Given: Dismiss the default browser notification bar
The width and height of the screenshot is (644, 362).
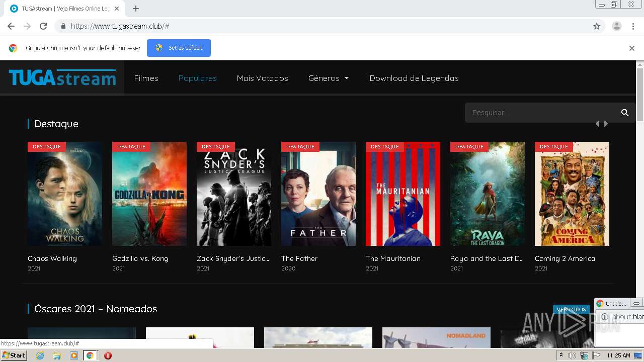Looking at the screenshot, I should [632, 48].
